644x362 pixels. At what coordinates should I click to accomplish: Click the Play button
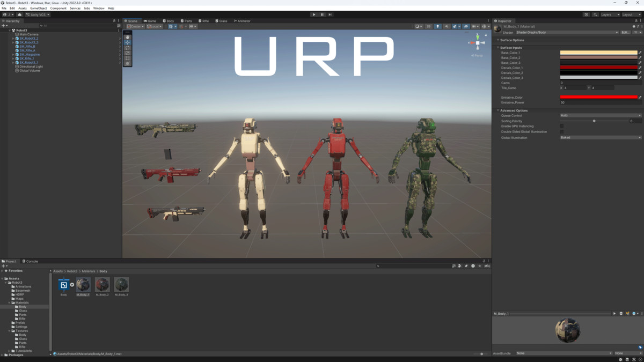(314, 14)
